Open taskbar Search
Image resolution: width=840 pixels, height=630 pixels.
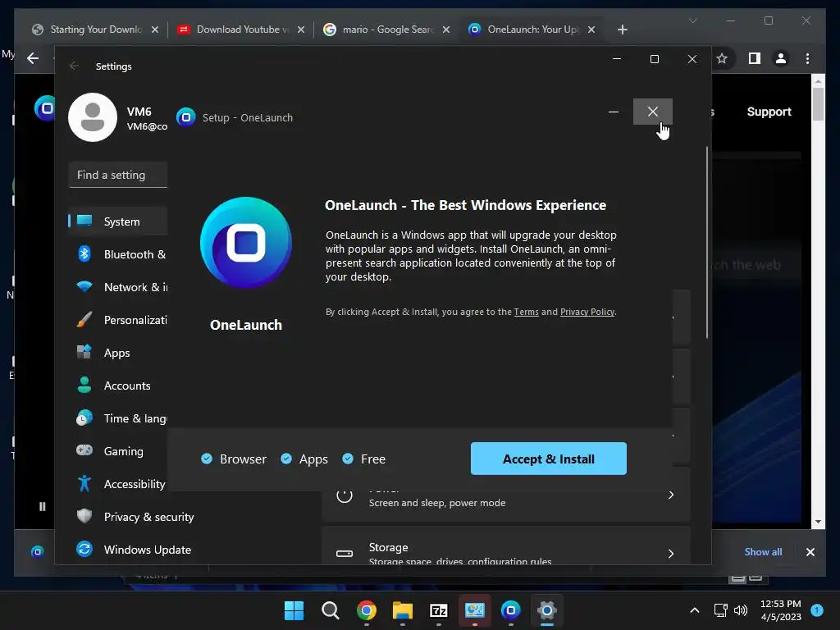click(330, 610)
